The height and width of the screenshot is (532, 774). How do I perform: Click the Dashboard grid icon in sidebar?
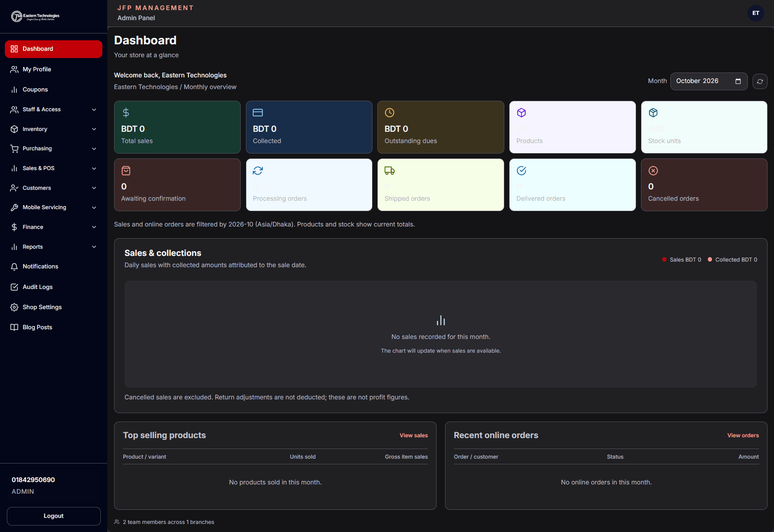(x=14, y=49)
